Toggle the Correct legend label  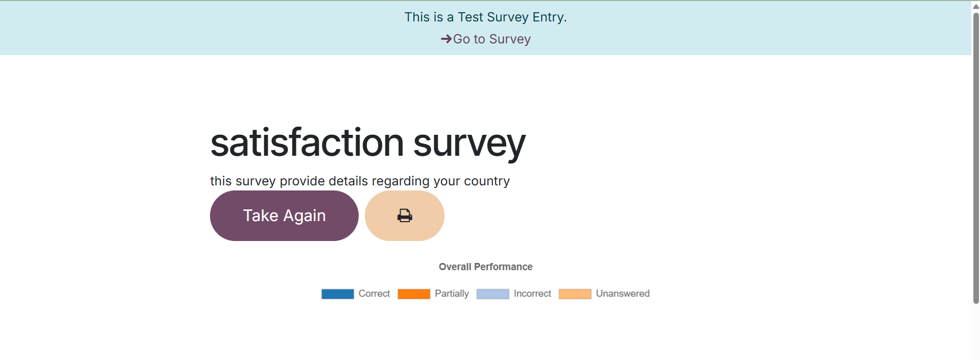point(374,294)
